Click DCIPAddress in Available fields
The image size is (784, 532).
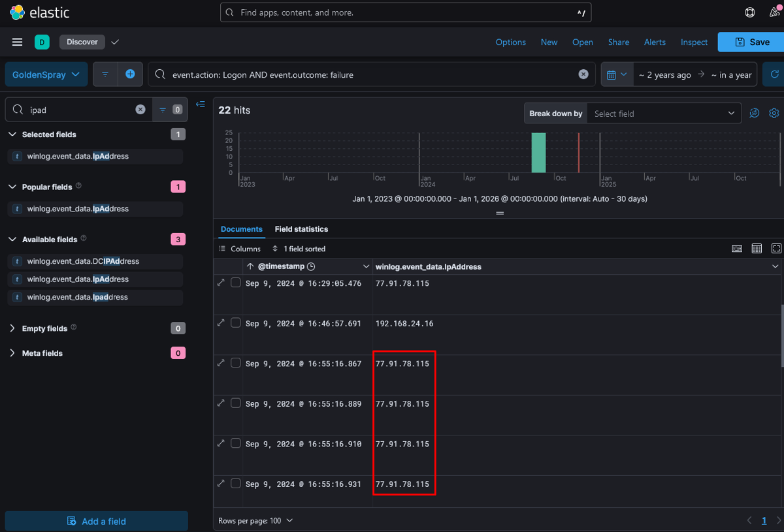coord(83,261)
